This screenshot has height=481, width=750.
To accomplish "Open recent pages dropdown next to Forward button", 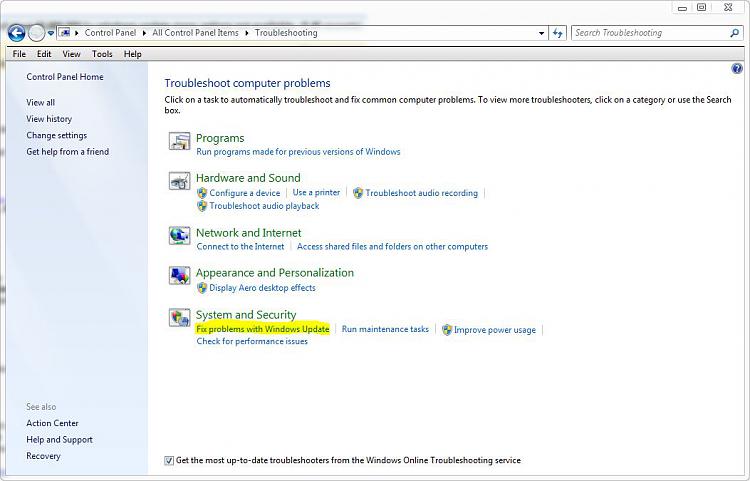I will (x=51, y=33).
